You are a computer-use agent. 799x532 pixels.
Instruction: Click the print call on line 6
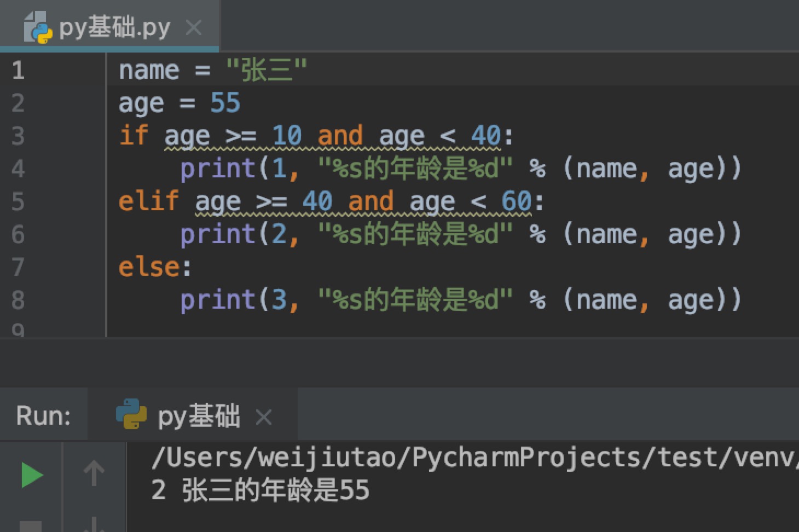point(461,234)
